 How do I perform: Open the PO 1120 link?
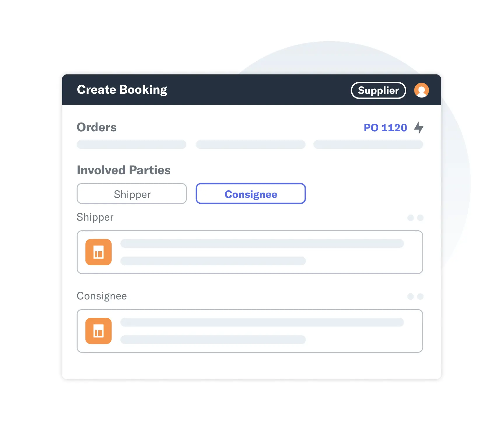tap(385, 128)
